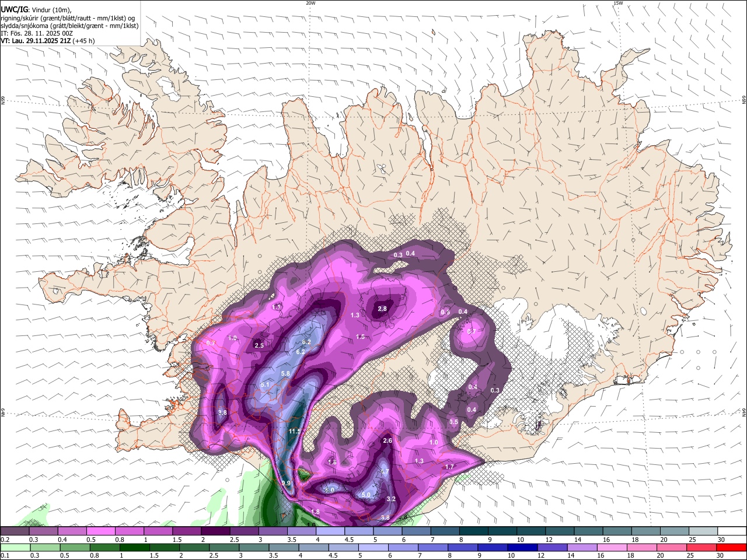Select the 'IT: Fös. 28. 11. 2025 00Z' line
747x560 pixels.
pyautogui.click(x=36, y=33)
